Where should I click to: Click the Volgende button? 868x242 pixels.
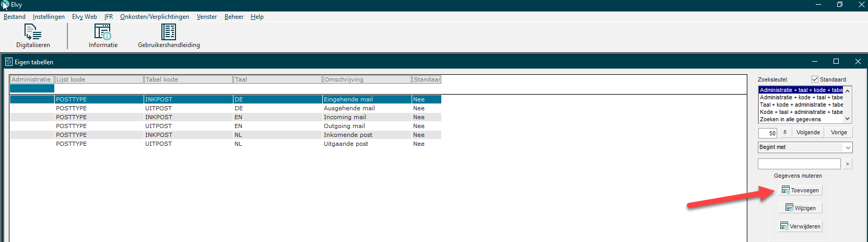coord(808,133)
